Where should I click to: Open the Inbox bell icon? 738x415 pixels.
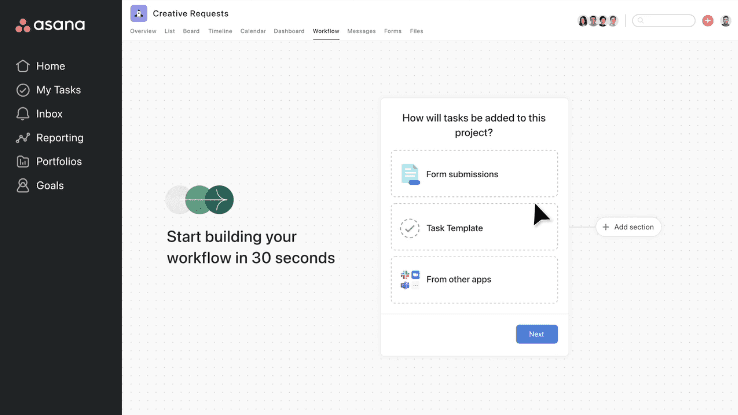click(23, 114)
